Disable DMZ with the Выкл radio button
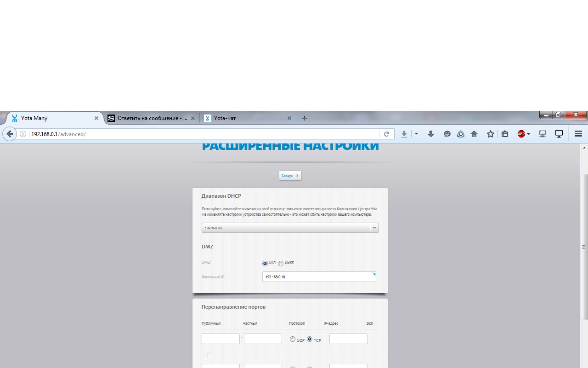Screen dimensions: 588x368 coord(281,264)
